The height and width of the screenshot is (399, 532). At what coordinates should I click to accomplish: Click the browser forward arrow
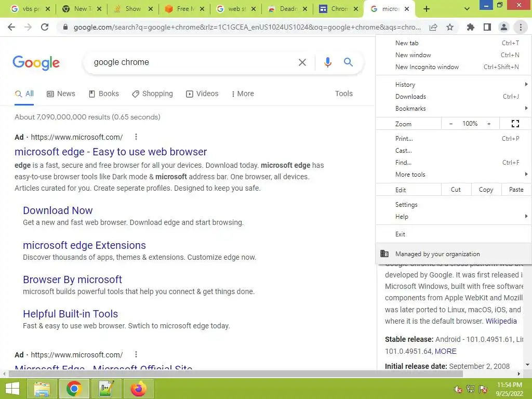coord(28,27)
